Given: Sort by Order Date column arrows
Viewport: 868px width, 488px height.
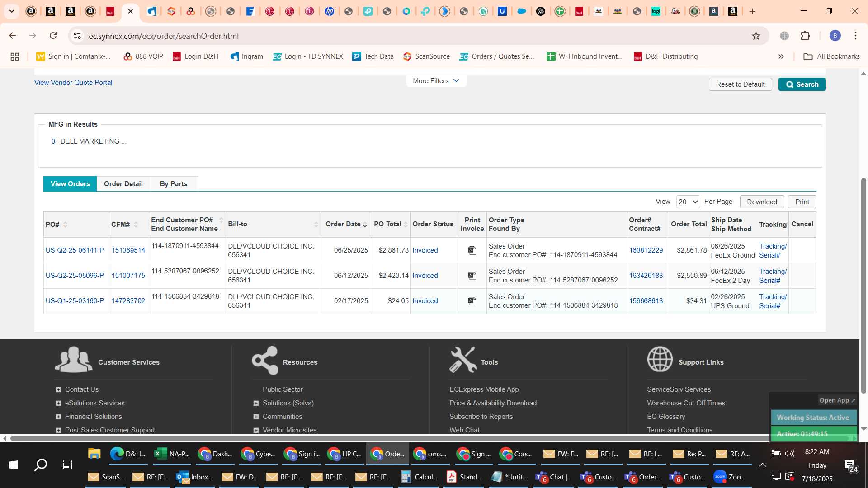Looking at the screenshot, I should (x=365, y=225).
